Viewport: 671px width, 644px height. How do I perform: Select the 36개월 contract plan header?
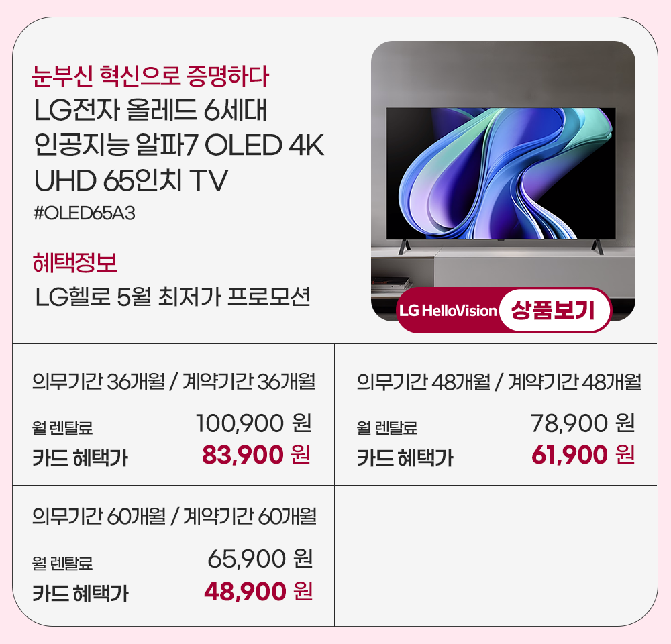(x=174, y=381)
